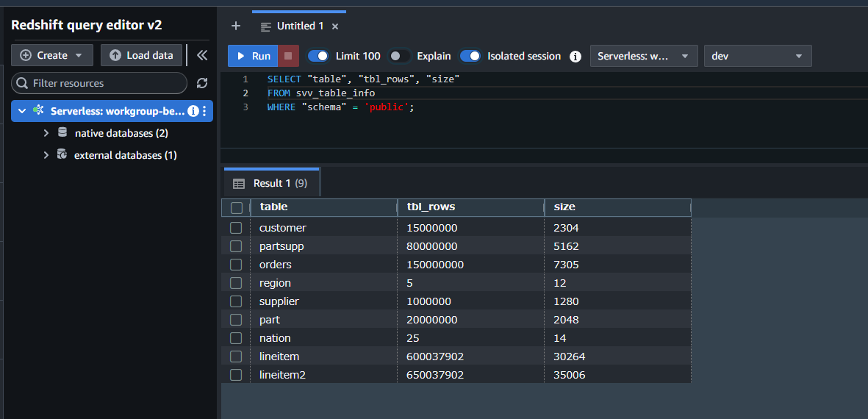Check the supplier row checkbox
This screenshot has height=419, width=868.
(236, 301)
